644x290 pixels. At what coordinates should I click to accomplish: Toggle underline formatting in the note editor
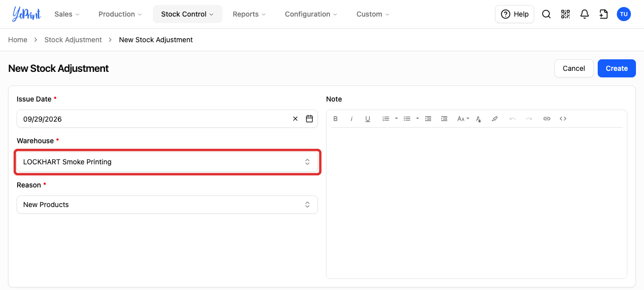click(368, 119)
